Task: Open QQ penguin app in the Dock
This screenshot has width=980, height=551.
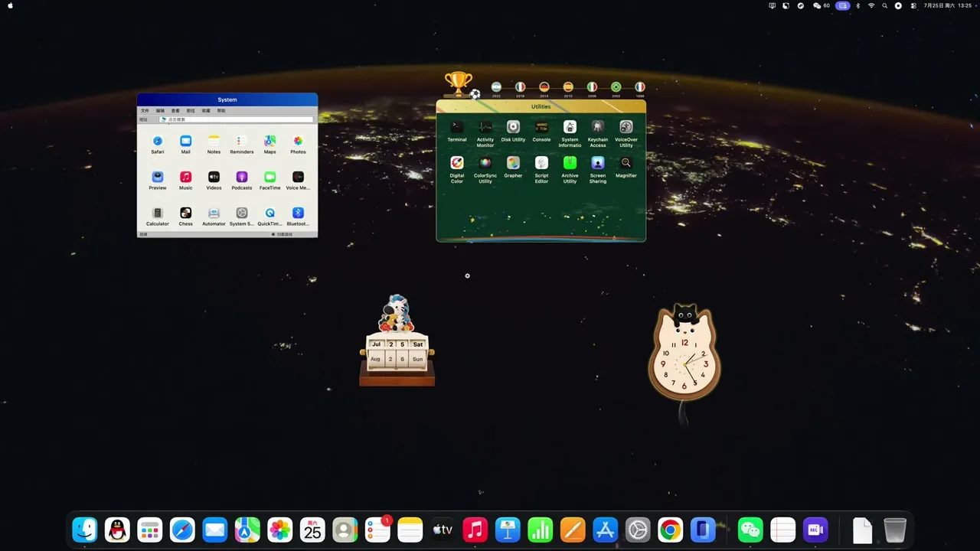Action: coord(117,530)
